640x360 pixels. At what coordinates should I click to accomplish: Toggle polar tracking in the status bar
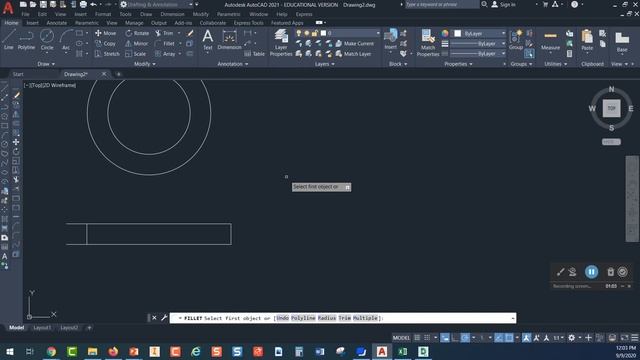pos(465,338)
